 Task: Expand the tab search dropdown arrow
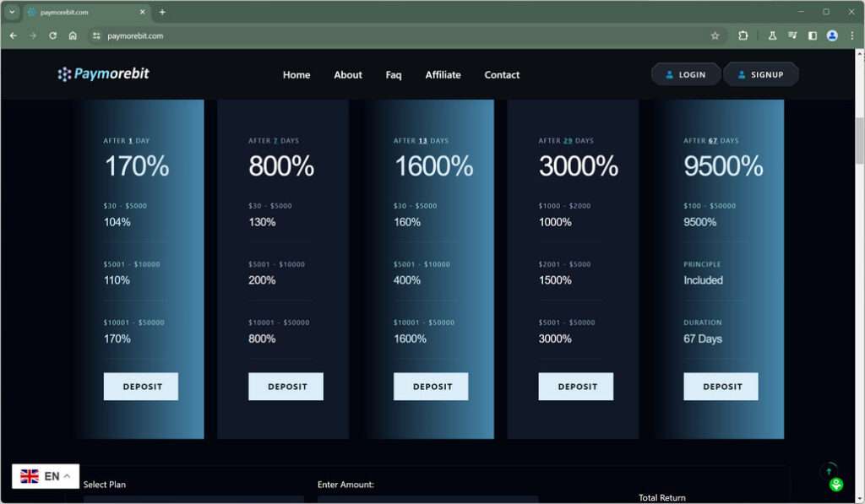coord(12,12)
